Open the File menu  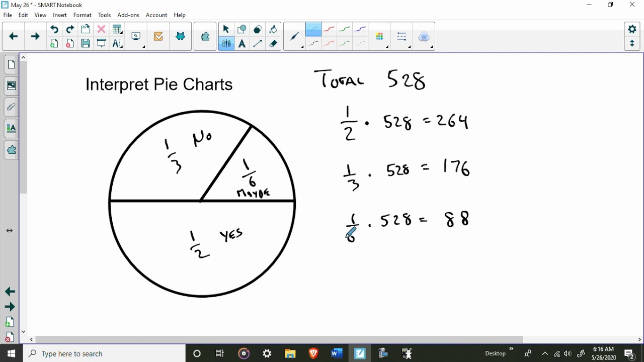pos(8,15)
